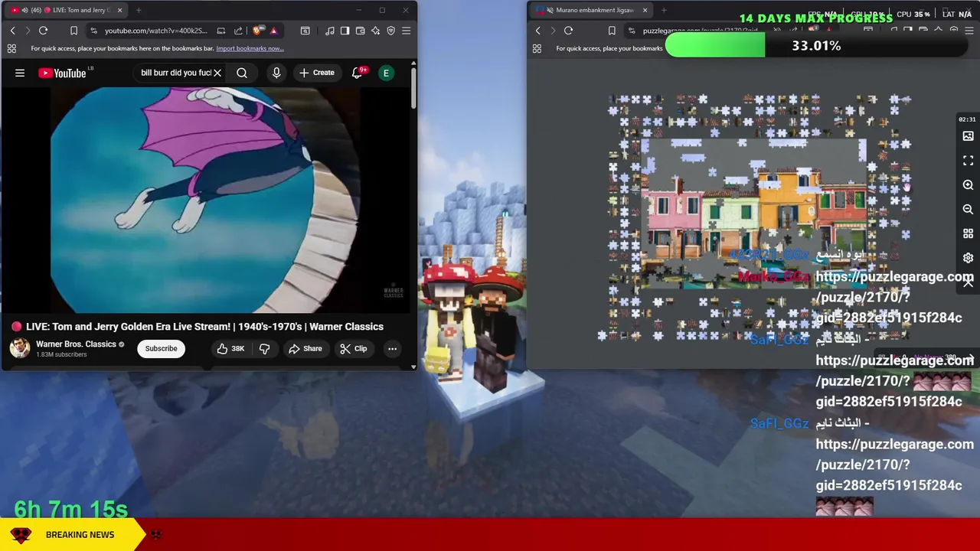Open the Leo AI sparkle icon
Image resolution: width=980 pixels, height=551 pixels.
coord(375,31)
